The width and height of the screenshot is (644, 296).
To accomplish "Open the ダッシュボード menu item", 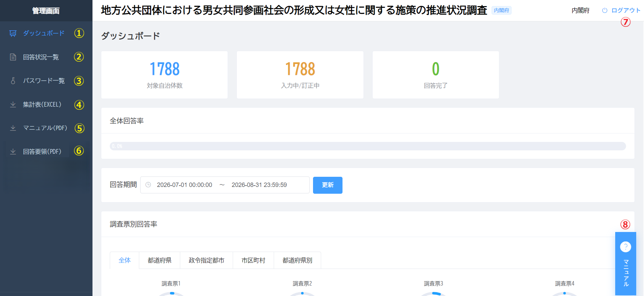I will pyautogui.click(x=46, y=33).
